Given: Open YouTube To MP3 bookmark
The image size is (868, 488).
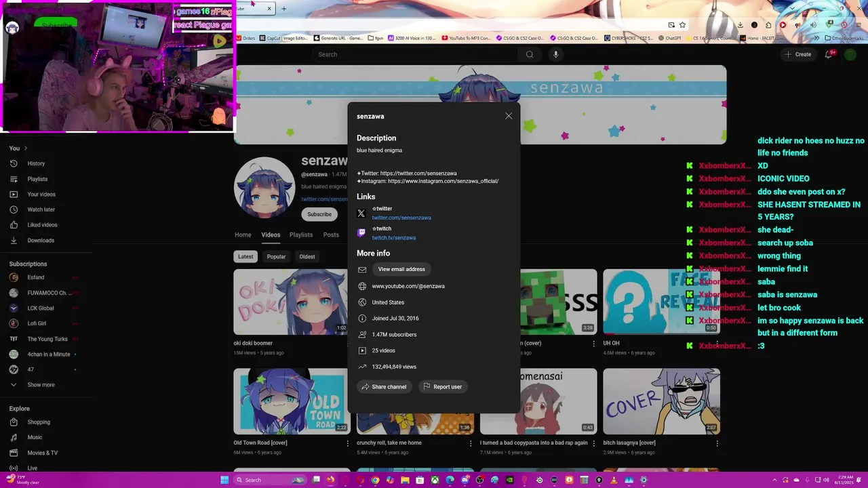Looking at the screenshot, I should (x=466, y=38).
